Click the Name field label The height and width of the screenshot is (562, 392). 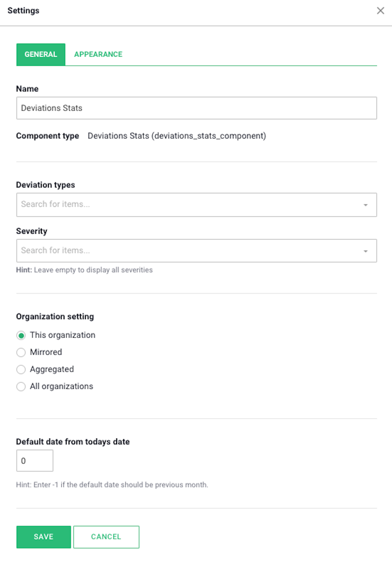[x=27, y=89]
